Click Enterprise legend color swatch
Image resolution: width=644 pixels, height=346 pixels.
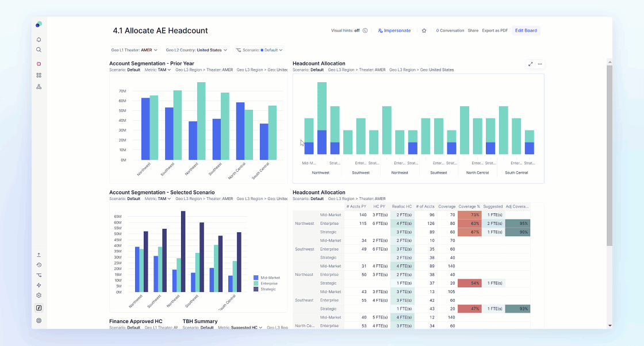256,283
